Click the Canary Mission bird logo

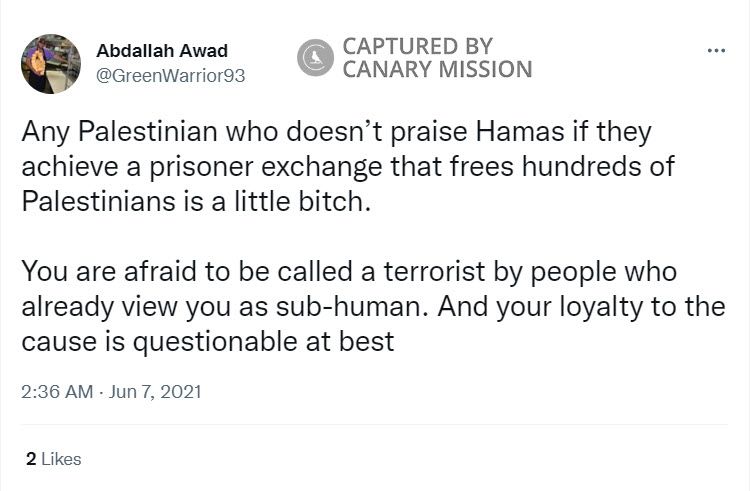(316, 57)
